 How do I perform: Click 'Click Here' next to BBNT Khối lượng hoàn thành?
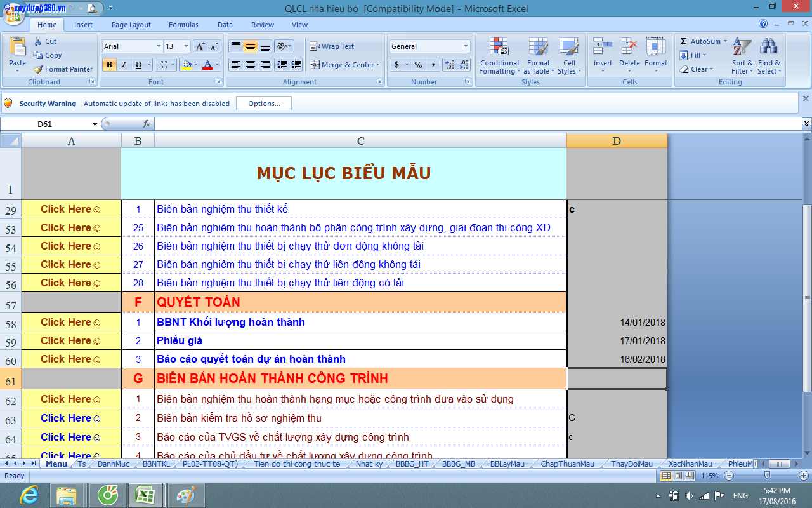[71, 322]
